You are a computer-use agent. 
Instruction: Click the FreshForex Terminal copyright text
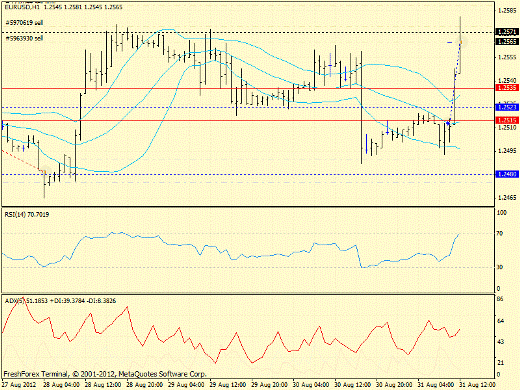pyautogui.click(x=105, y=374)
